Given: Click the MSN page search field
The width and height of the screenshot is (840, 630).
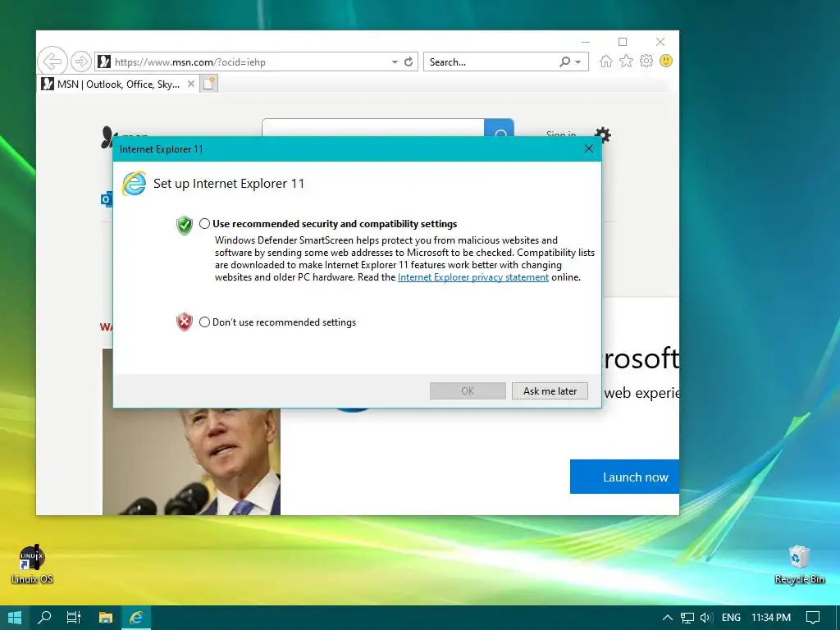Looking at the screenshot, I should pos(373,127).
